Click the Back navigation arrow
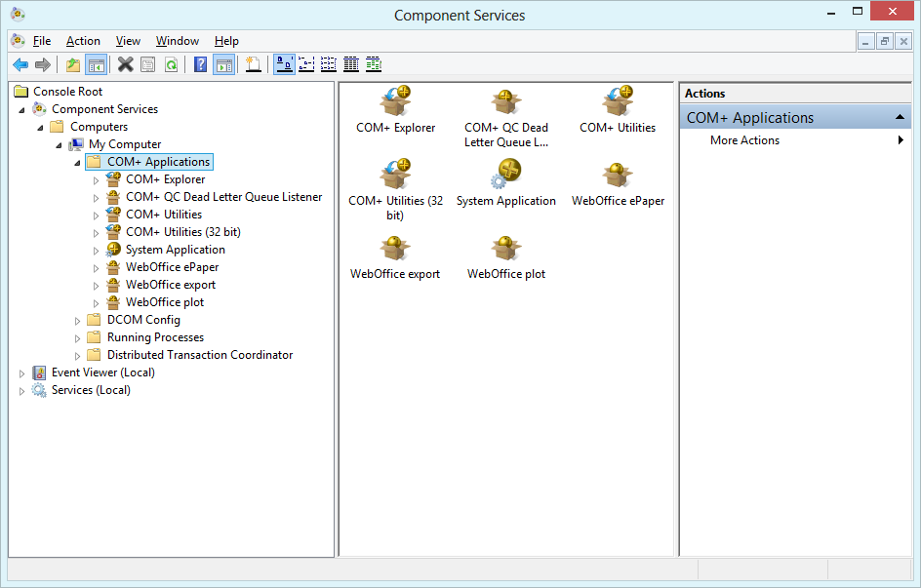 [20, 64]
